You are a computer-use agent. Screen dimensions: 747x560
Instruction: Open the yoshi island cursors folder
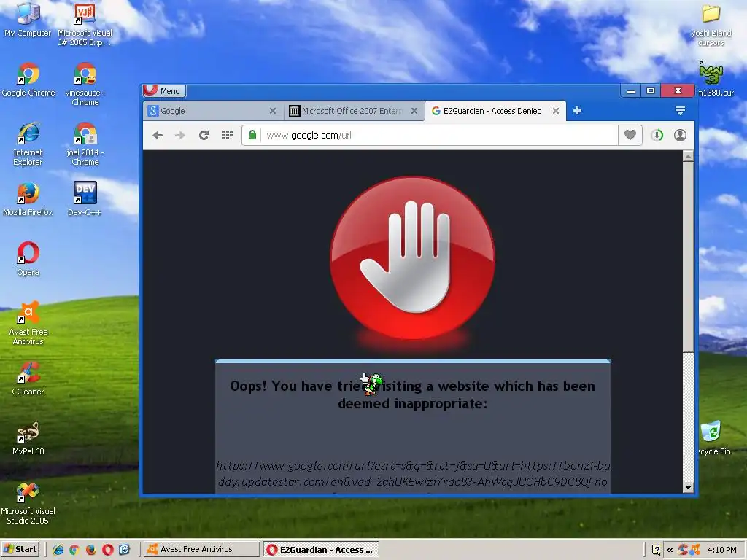coord(711,24)
